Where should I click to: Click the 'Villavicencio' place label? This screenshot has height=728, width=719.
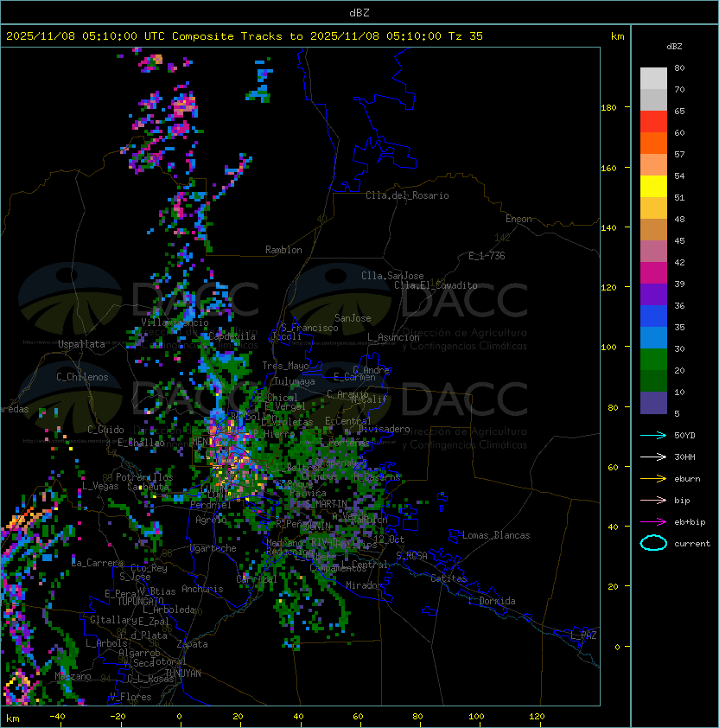pos(175,322)
